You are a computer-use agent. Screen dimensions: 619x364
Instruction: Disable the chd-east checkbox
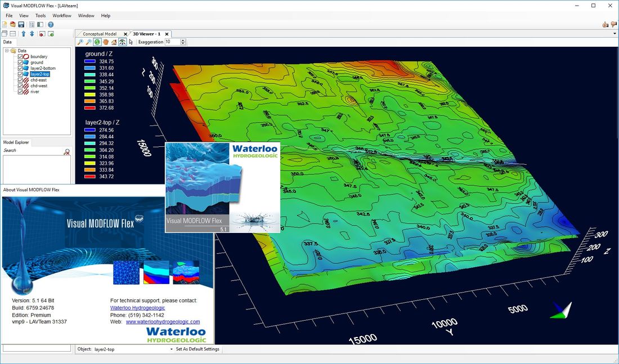[20, 80]
